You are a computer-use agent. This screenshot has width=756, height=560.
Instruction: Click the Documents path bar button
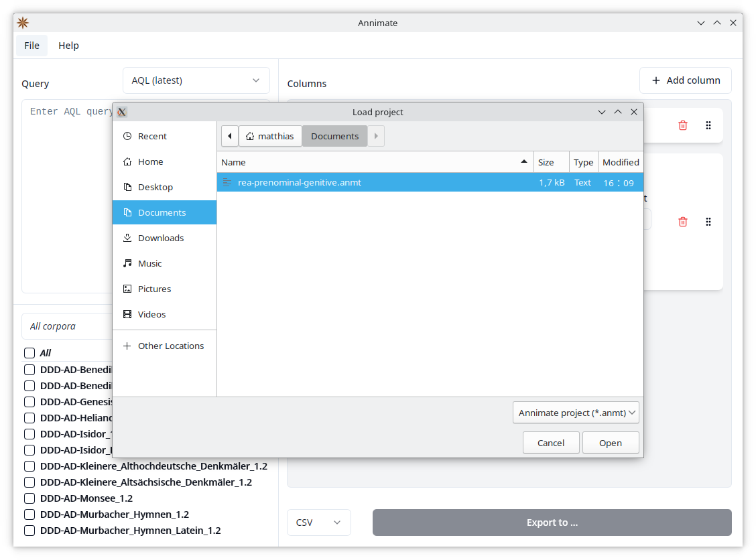(334, 137)
